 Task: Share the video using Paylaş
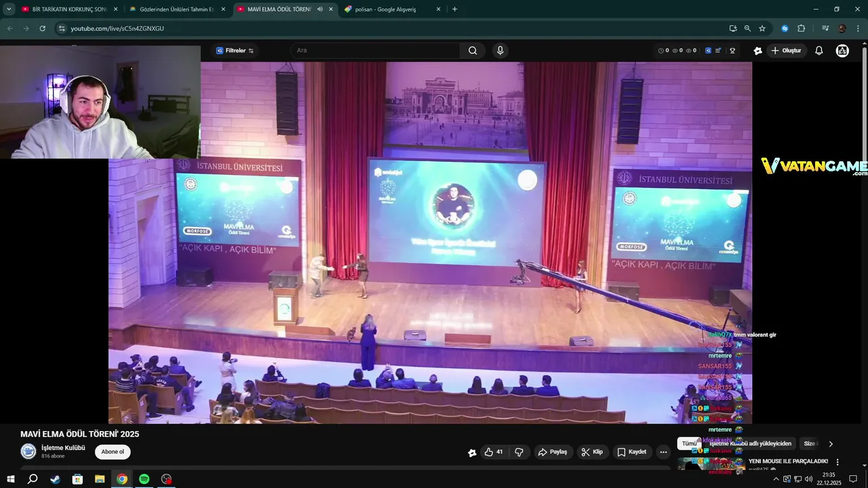553,452
